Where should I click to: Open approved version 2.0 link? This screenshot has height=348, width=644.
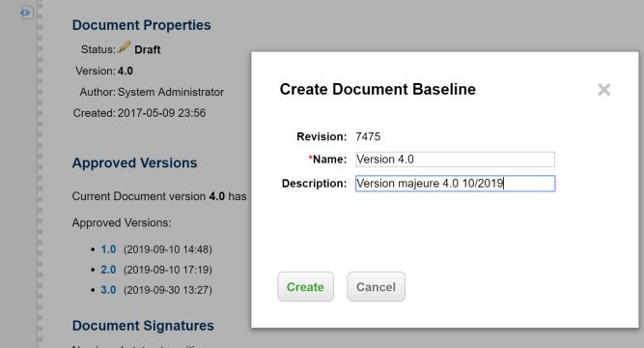point(108,270)
